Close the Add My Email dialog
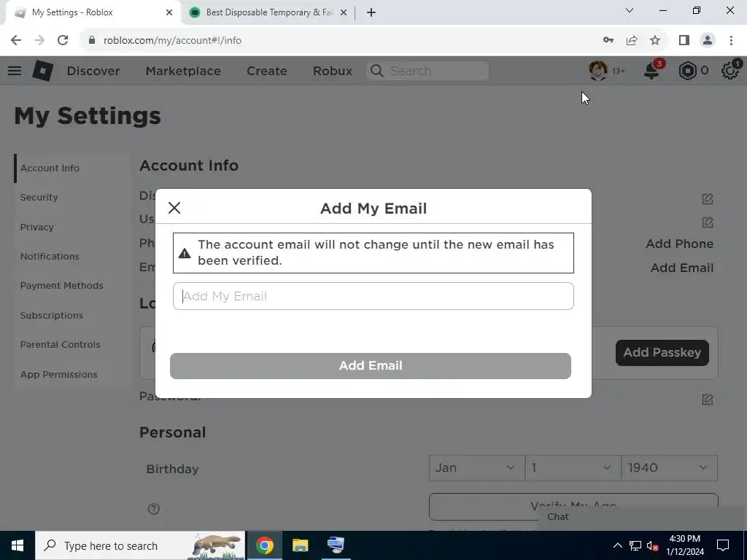Image resolution: width=747 pixels, height=560 pixels. pyautogui.click(x=174, y=208)
